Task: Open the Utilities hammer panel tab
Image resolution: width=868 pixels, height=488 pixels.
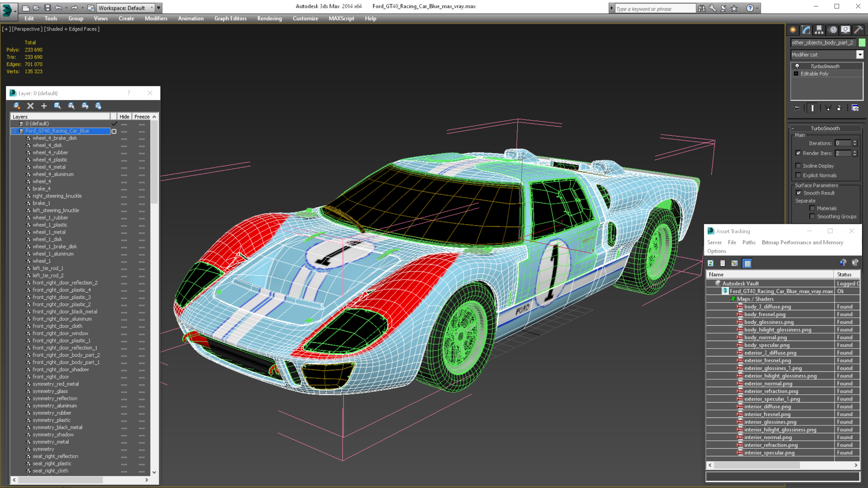Action: pyautogui.click(x=858, y=30)
